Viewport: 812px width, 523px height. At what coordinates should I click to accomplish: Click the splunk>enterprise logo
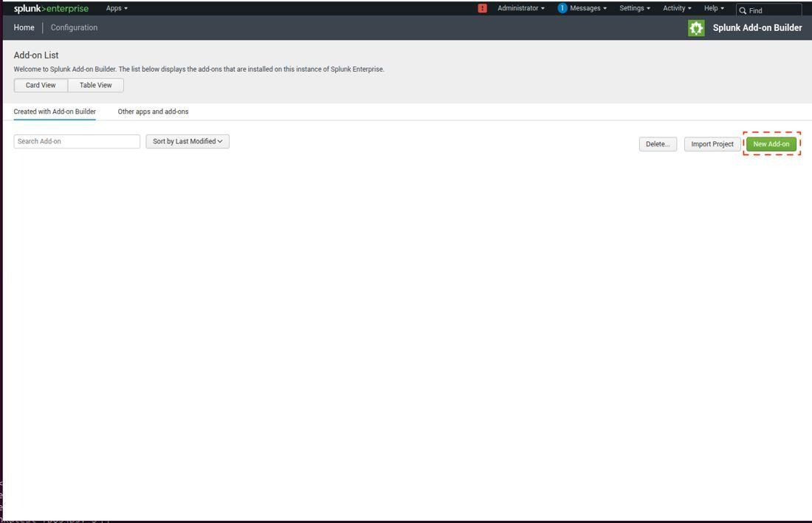point(51,8)
